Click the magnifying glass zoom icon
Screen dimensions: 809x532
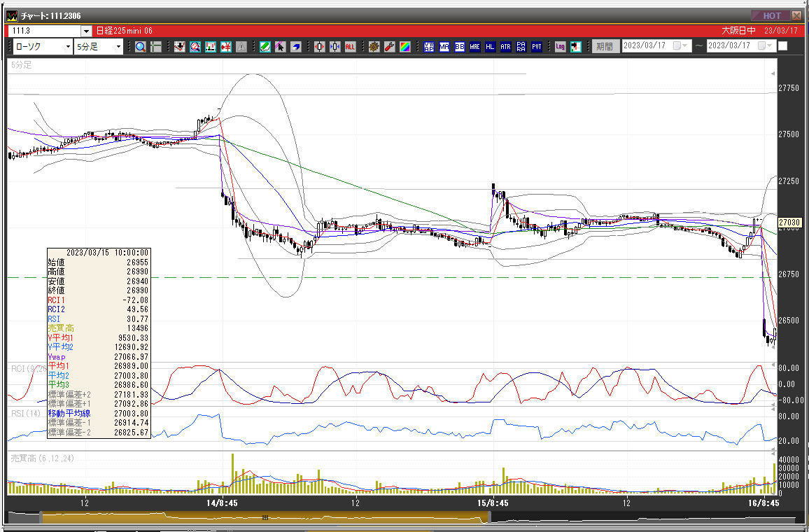pyautogui.click(x=141, y=47)
